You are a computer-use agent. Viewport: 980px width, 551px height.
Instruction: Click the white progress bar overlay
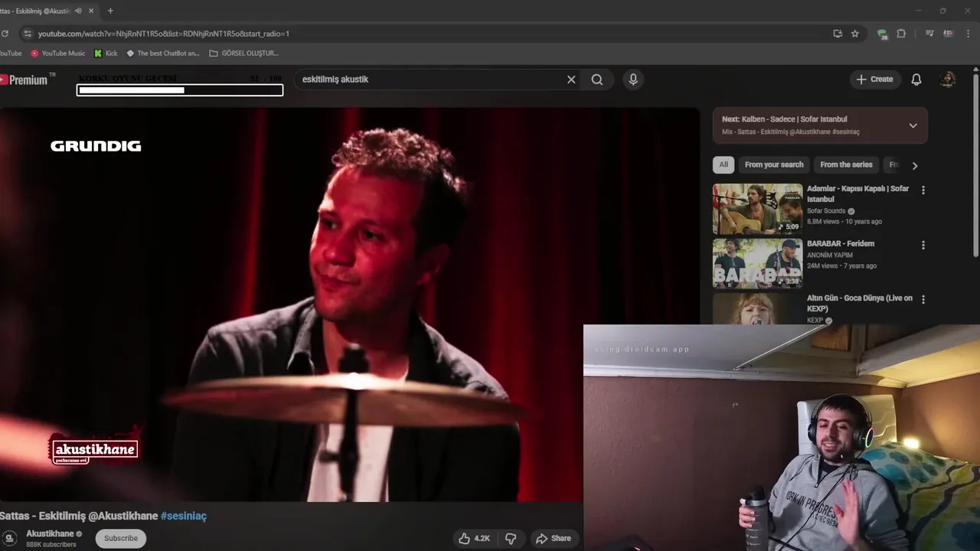(180, 90)
